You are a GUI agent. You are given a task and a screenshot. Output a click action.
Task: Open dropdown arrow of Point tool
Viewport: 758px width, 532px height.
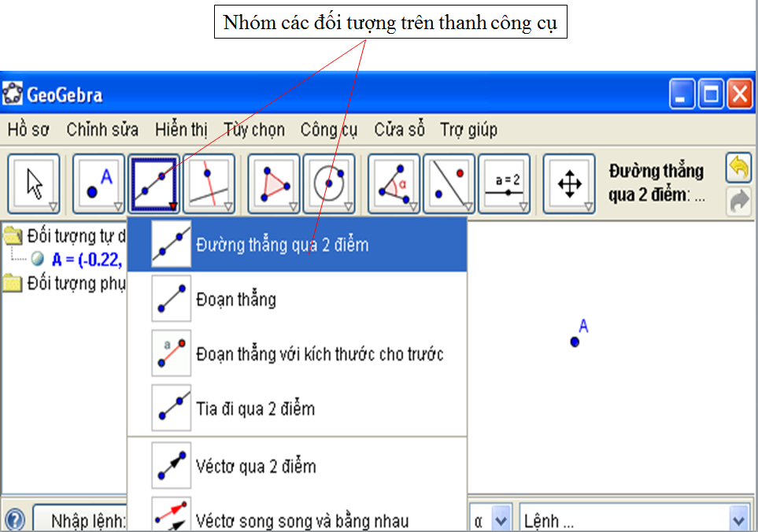[x=118, y=207]
